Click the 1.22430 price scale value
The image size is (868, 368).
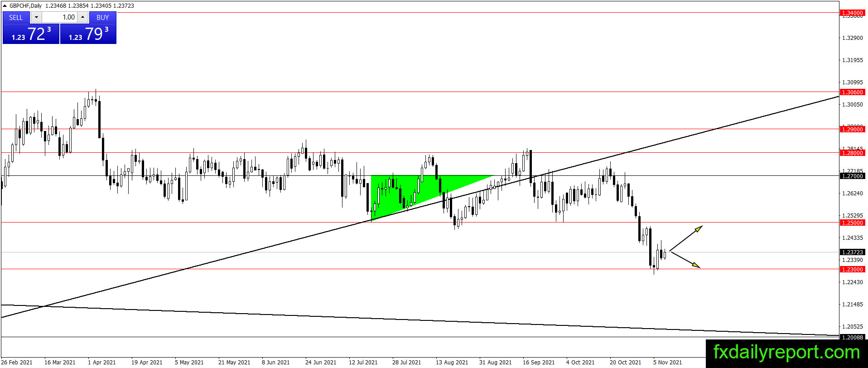[852, 282]
